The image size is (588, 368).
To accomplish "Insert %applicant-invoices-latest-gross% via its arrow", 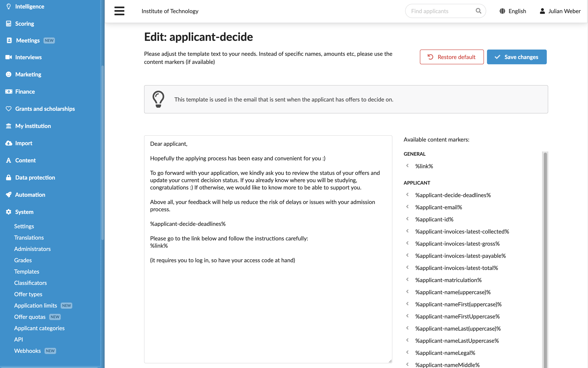I will pyautogui.click(x=407, y=243).
